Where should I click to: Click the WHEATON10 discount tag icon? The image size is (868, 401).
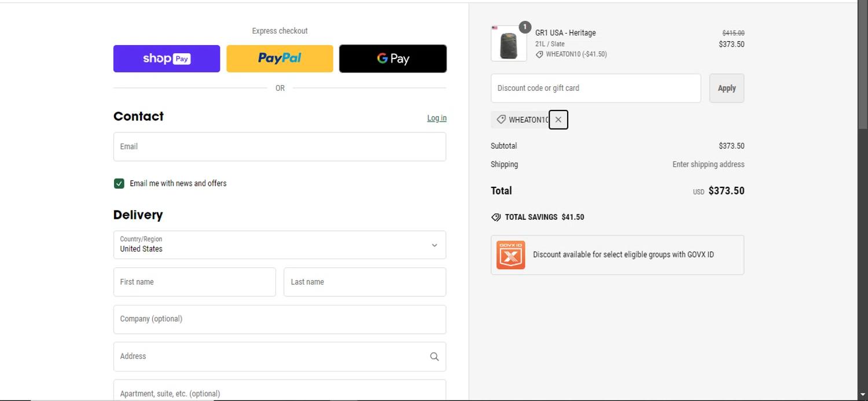coord(501,120)
